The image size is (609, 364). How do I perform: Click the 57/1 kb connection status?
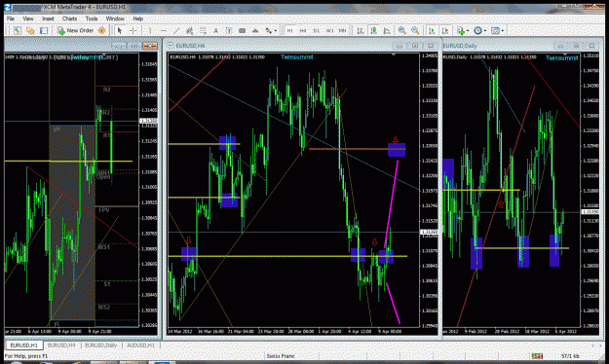click(x=570, y=356)
